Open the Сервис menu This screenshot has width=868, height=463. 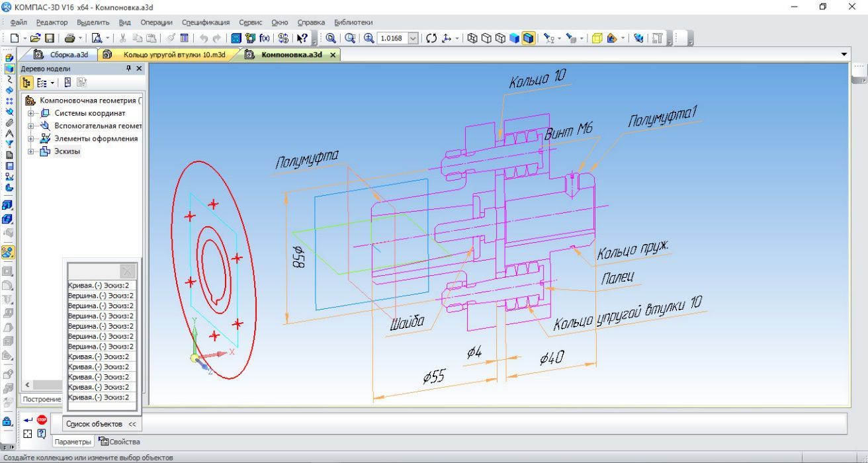coord(251,22)
